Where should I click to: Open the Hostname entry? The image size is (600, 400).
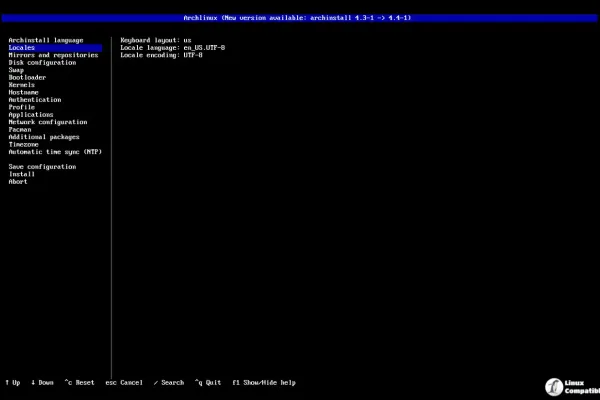(x=23, y=92)
